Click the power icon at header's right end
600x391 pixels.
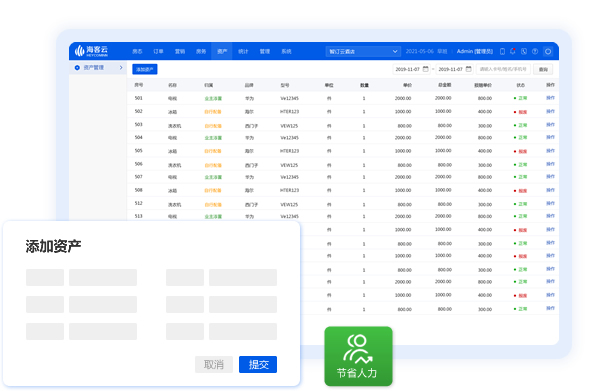coord(548,51)
